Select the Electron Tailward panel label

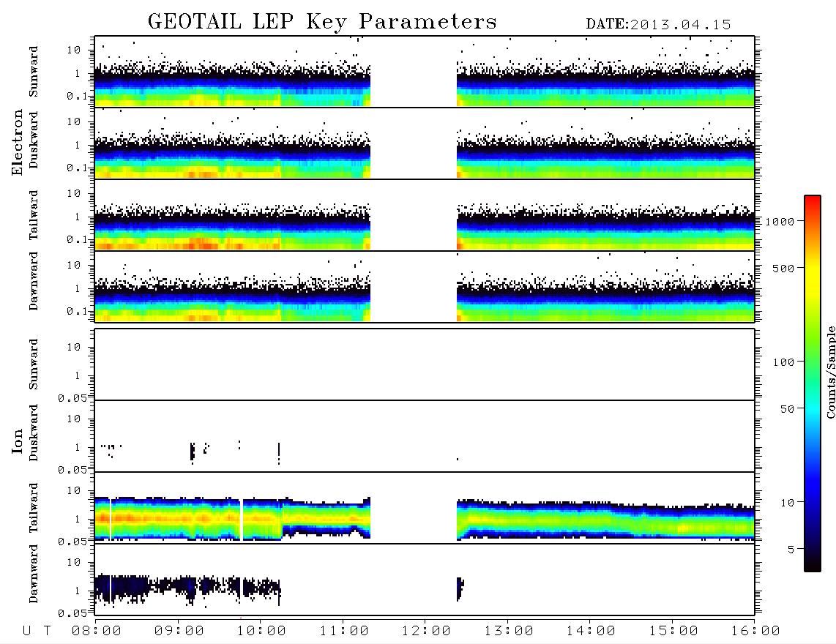click(x=34, y=215)
